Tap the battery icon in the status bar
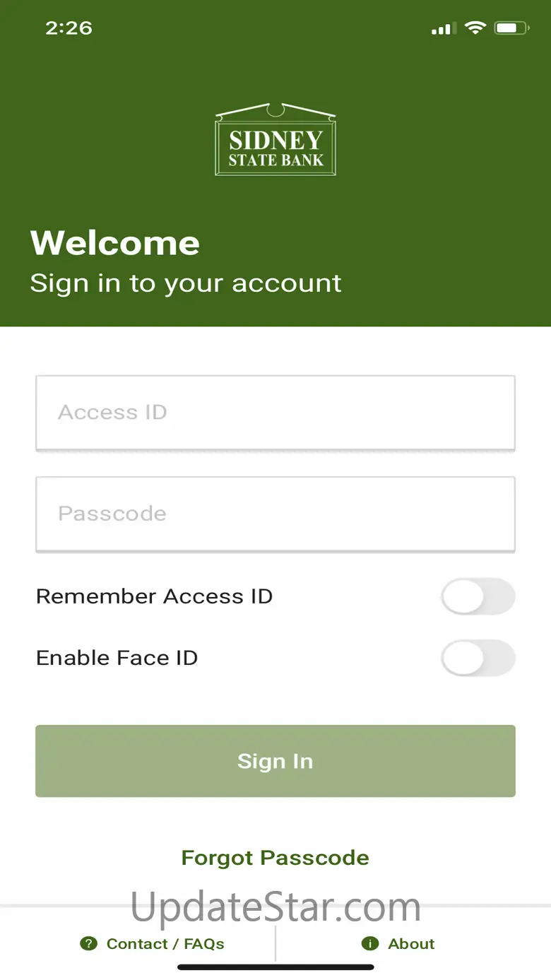Viewport: 551px width, 980px height. coord(511,28)
